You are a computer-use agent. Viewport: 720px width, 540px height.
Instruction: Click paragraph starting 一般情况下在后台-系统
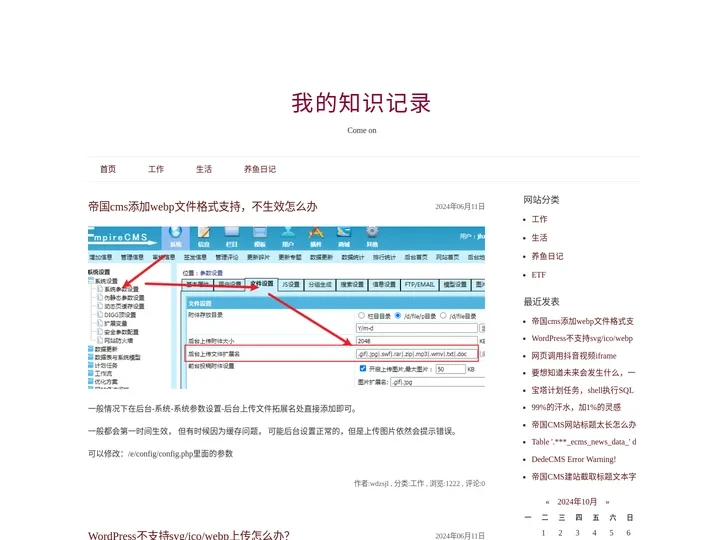tap(222, 409)
